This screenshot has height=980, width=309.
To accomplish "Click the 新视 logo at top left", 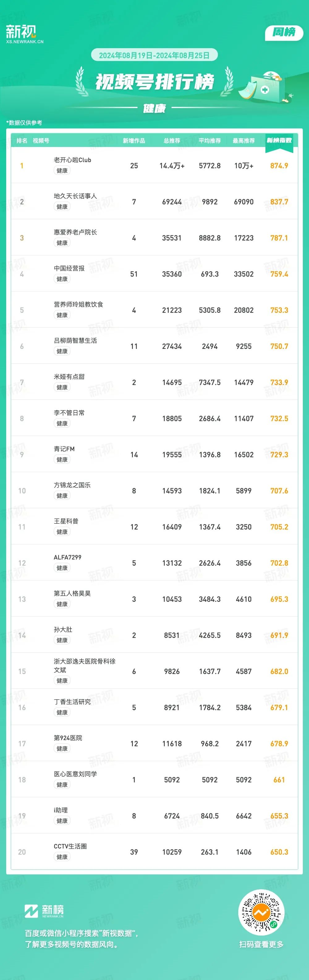I will (25, 34).
